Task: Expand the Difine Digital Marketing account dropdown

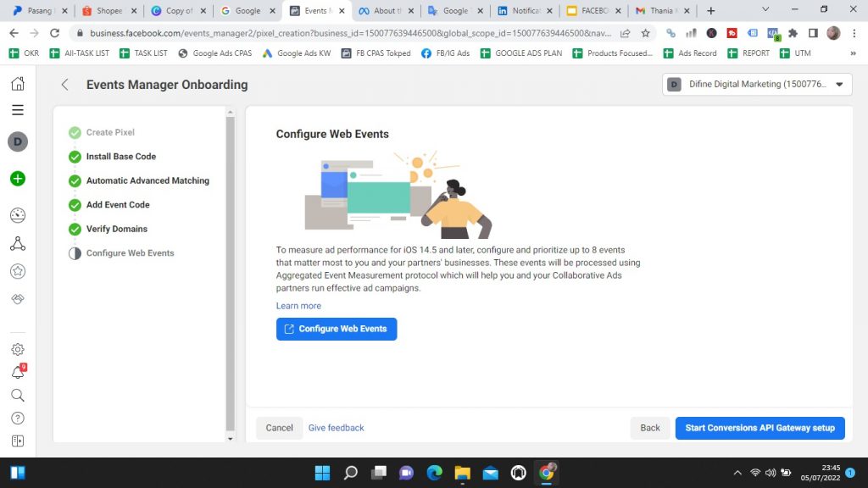Action: [x=757, y=85]
